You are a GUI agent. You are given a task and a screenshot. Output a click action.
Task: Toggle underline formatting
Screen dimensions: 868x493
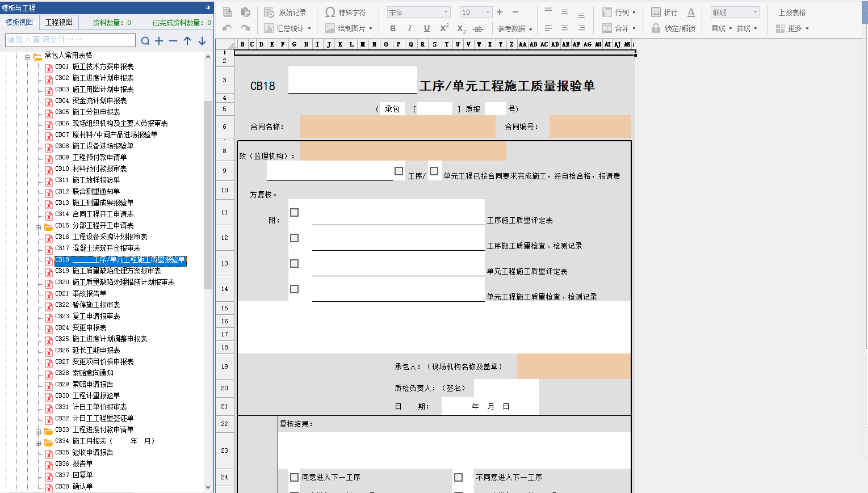click(x=427, y=28)
